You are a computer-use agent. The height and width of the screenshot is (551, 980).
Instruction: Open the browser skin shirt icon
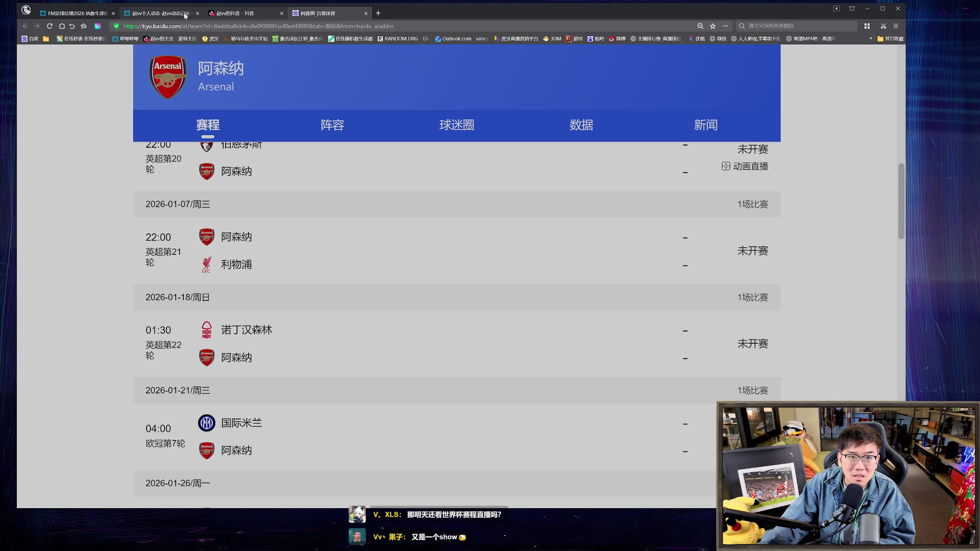(852, 8)
